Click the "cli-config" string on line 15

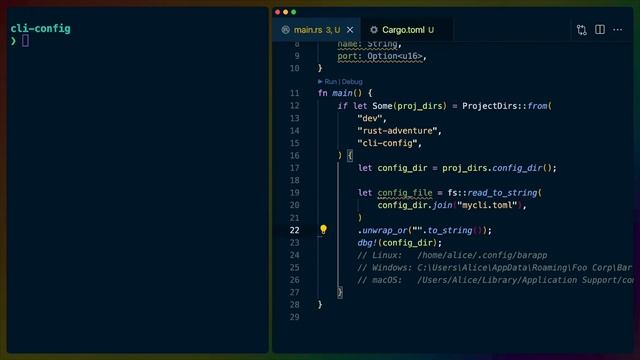387,143
